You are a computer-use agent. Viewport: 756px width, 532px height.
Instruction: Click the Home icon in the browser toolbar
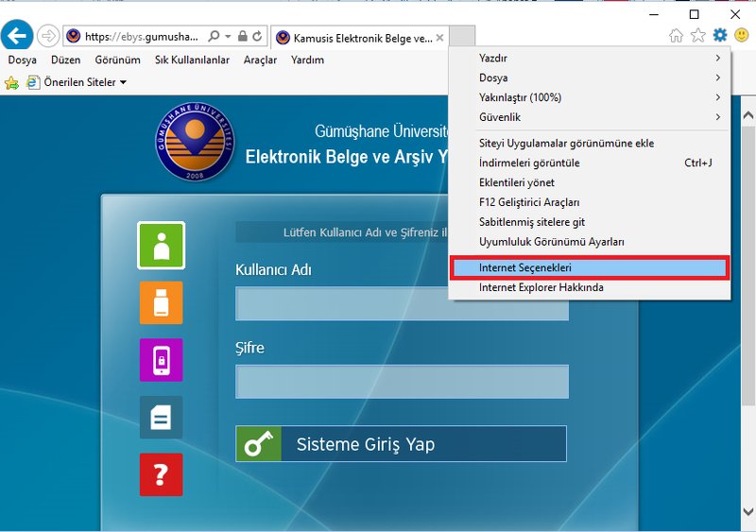(x=676, y=35)
